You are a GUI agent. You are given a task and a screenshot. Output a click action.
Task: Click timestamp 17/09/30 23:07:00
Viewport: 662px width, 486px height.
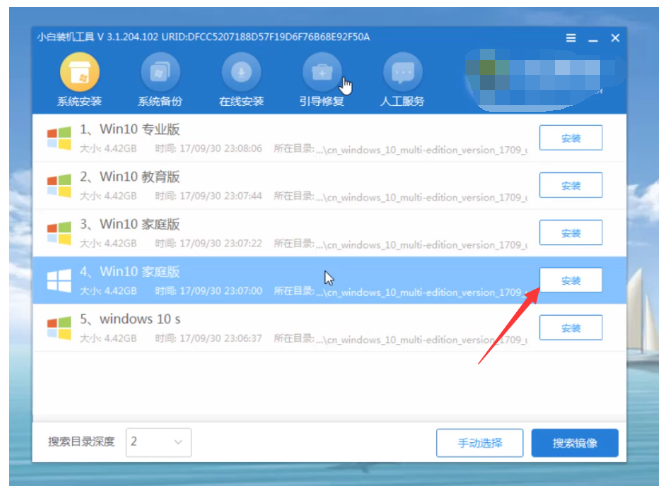(x=221, y=291)
